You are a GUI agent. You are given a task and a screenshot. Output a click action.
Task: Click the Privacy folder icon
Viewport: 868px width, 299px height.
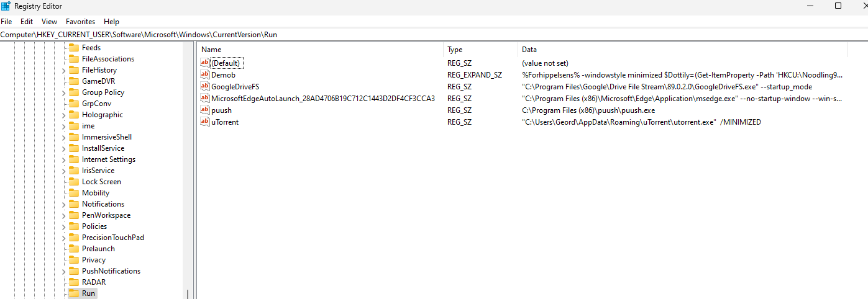point(74,260)
